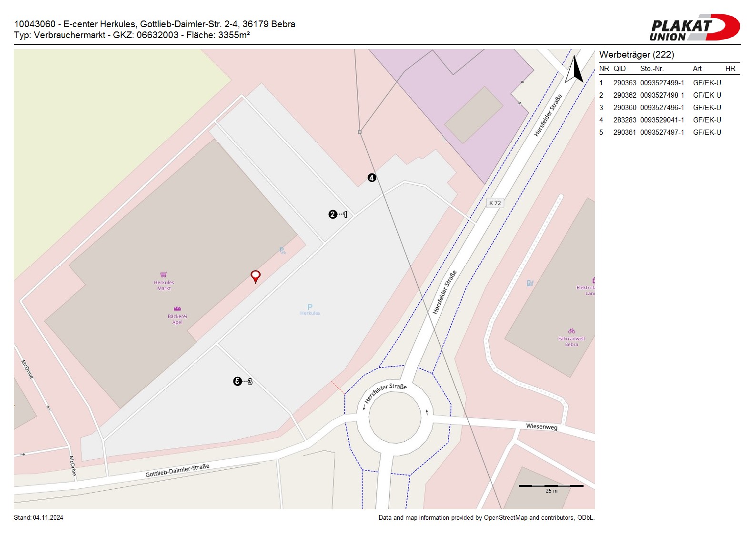Select the fuel station icon on the map
The width and height of the screenshot is (756, 535).
point(530,283)
